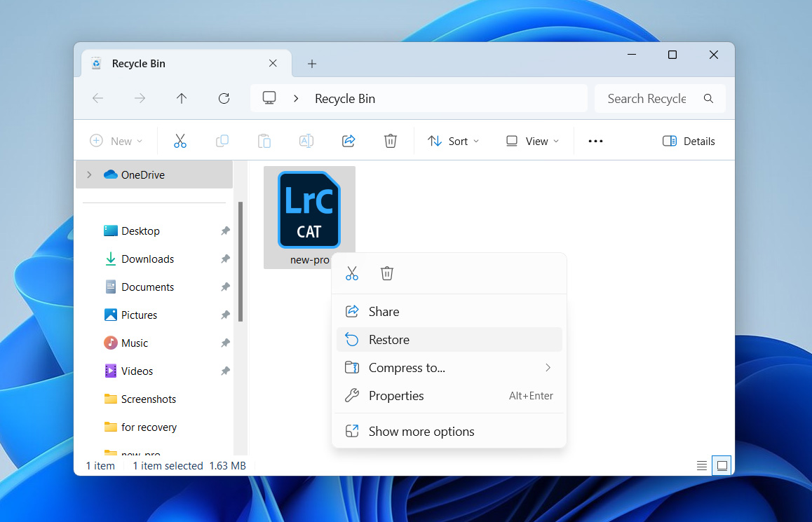This screenshot has height=522, width=812.
Task: Open the Sort dropdown
Action: [453, 141]
